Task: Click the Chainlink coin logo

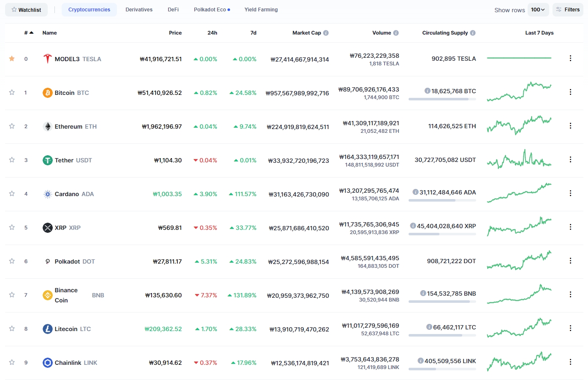Action: [47, 362]
